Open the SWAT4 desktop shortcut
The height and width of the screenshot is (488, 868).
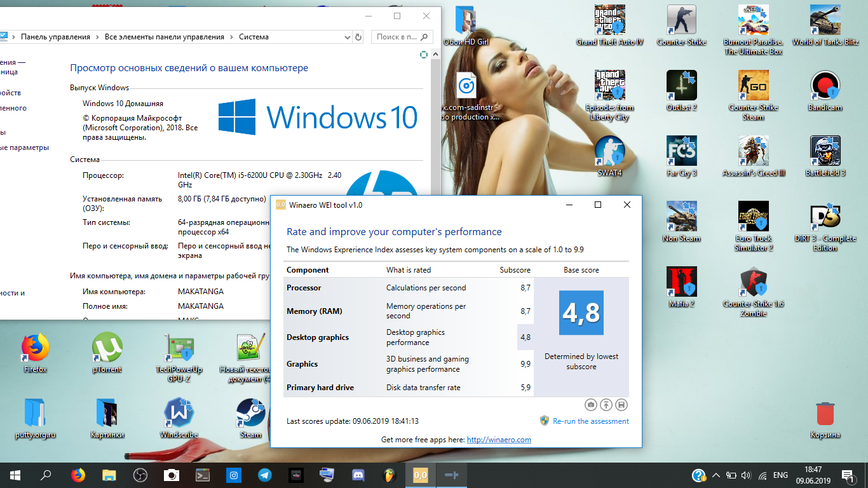(609, 156)
